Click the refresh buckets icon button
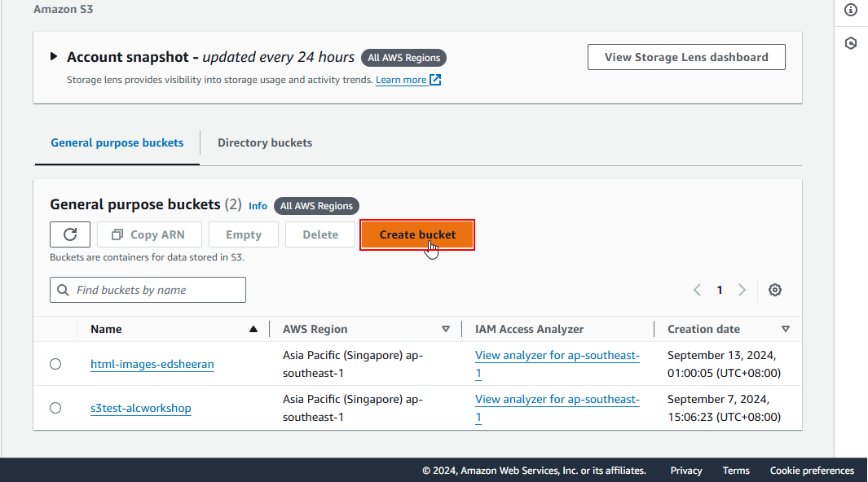This screenshot has height=482, width=868. click(70, 234)
